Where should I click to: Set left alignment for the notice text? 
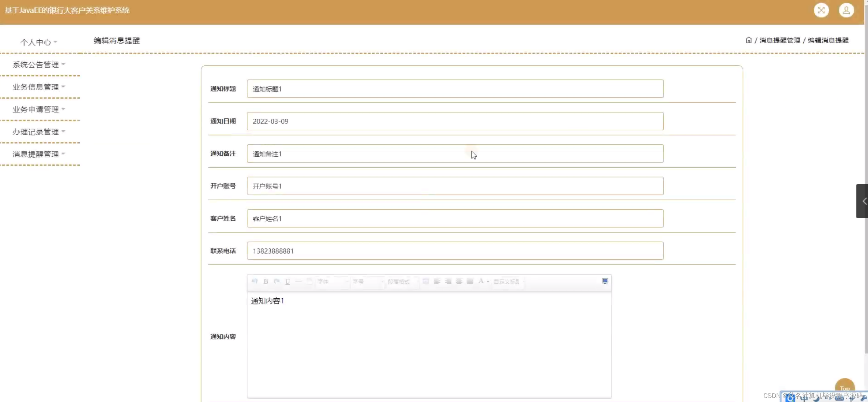[437, 282]
